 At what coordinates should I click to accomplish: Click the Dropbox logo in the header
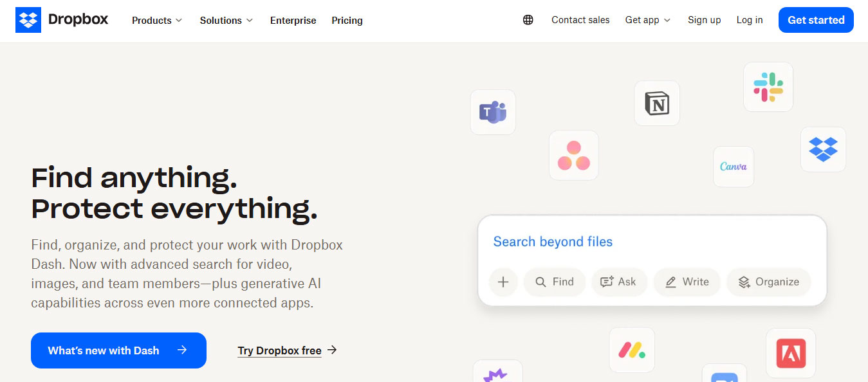[x=62, y=20]
